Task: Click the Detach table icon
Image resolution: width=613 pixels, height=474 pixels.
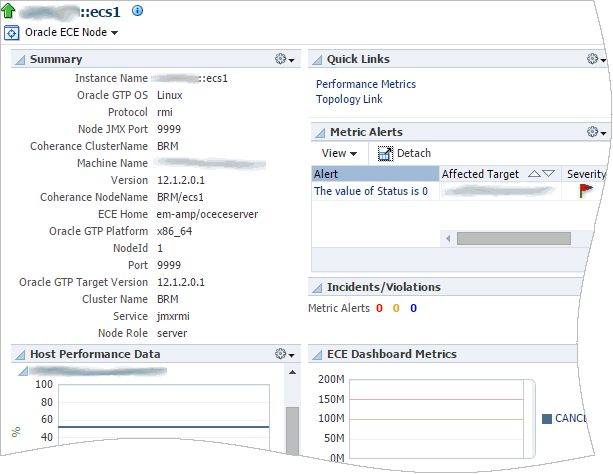Action: click(x=385, y=154)
